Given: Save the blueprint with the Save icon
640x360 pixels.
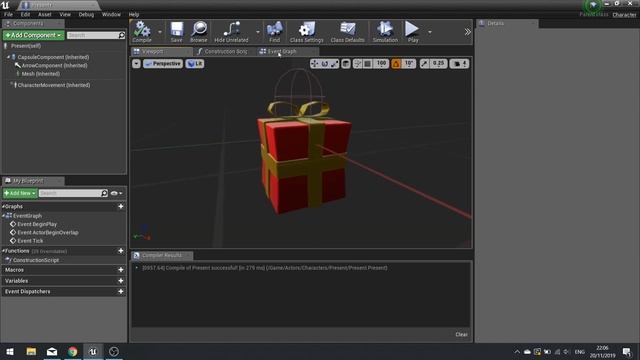Looking at the screenshot, I should point(177,31).
